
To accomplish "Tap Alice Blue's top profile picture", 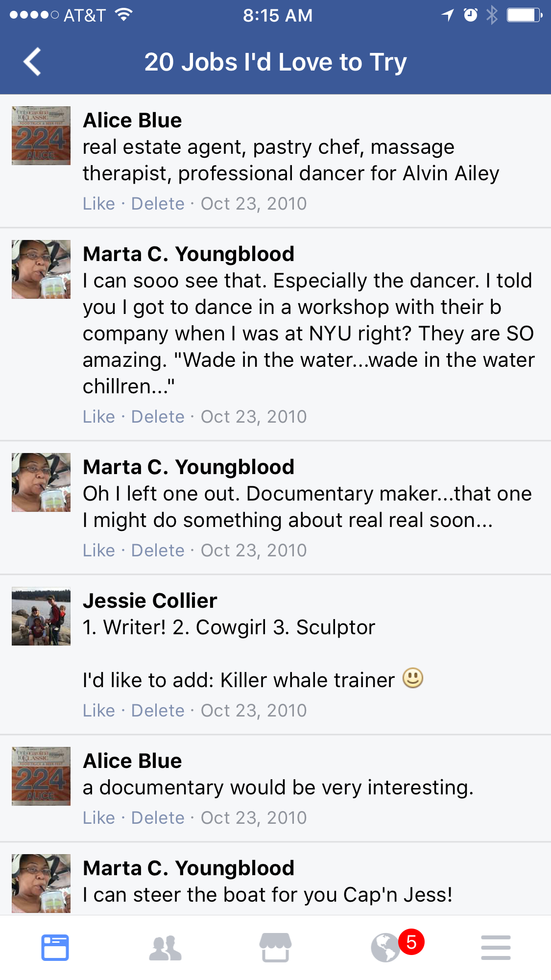I will click(x=41, y=136).
